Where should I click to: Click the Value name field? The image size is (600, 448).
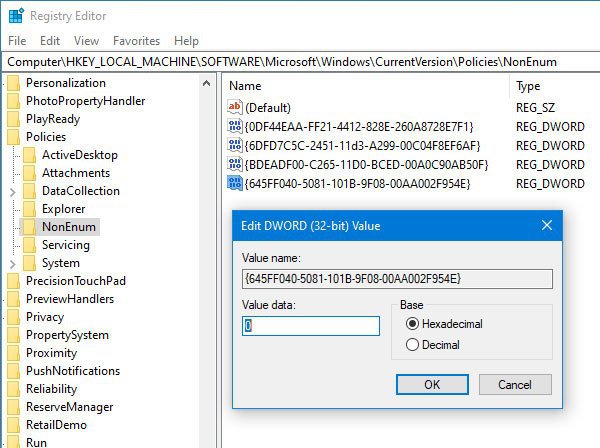click(397, 279)
